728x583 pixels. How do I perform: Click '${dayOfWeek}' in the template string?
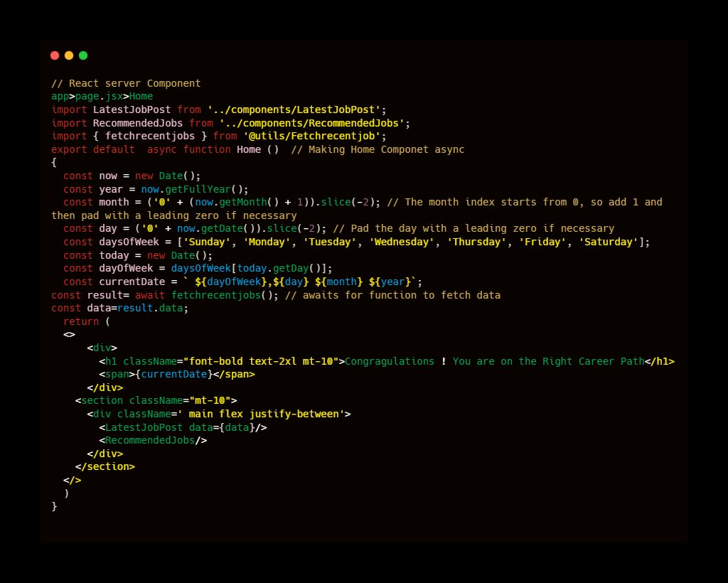(231, 282)
